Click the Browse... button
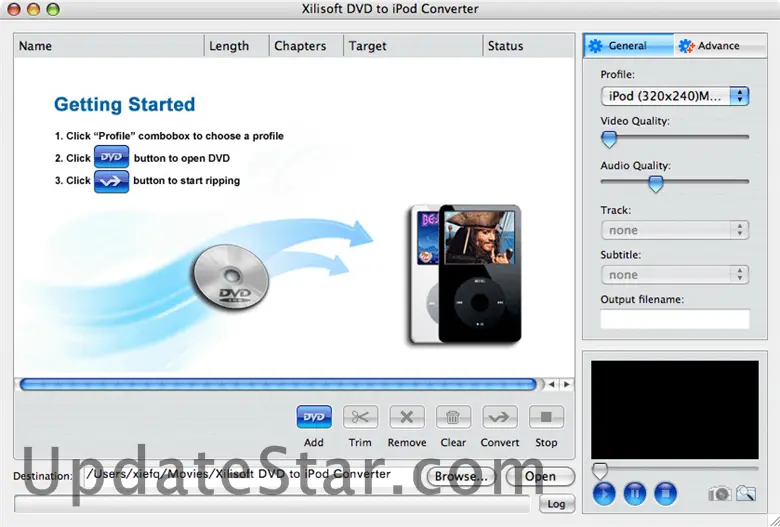780x527 pixels. [461, 476]
